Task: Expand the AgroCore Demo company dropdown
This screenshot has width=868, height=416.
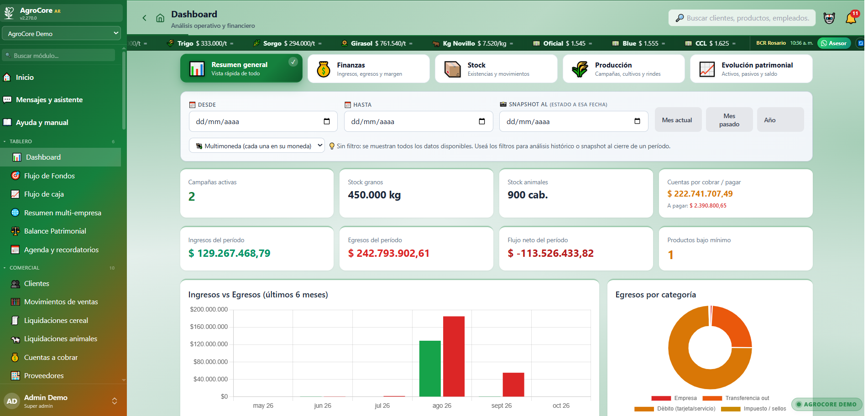Action: click(62, 34)
